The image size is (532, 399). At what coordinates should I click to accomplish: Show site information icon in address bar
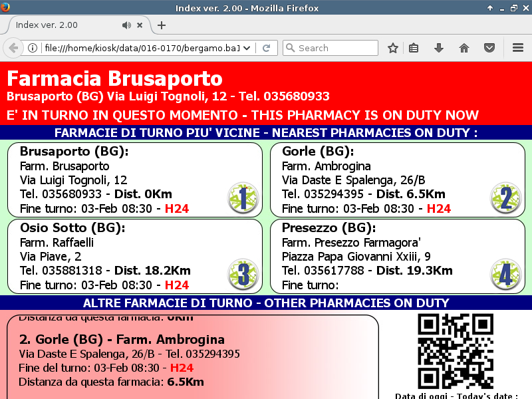[32, 48]
